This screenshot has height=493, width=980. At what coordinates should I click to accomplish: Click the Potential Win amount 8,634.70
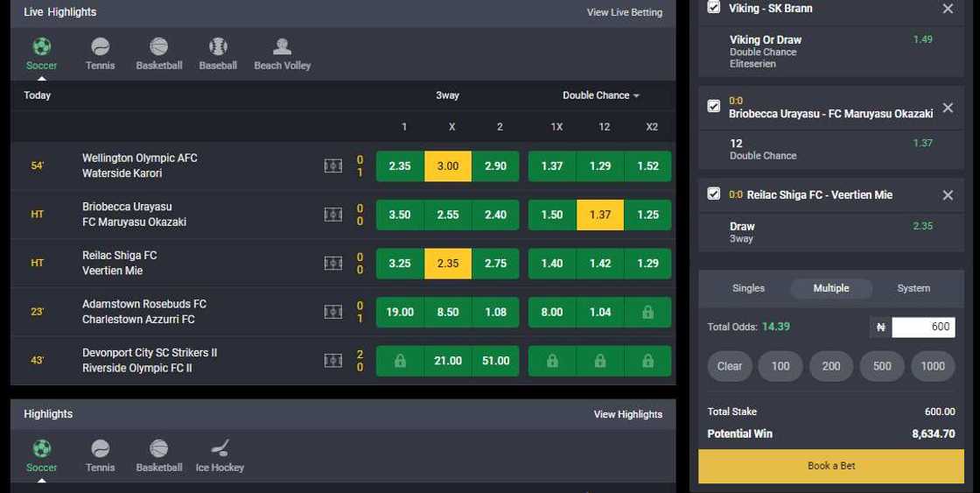[x=933, y=433]
